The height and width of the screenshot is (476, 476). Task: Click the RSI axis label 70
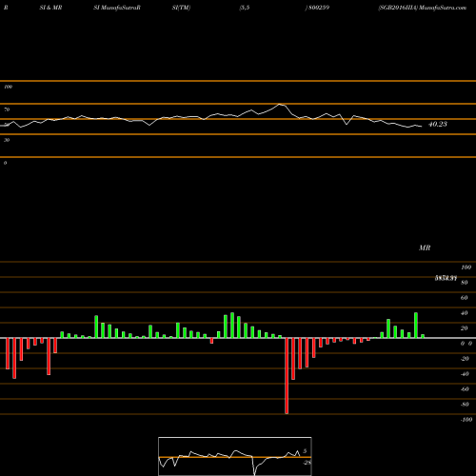[7, 109]
